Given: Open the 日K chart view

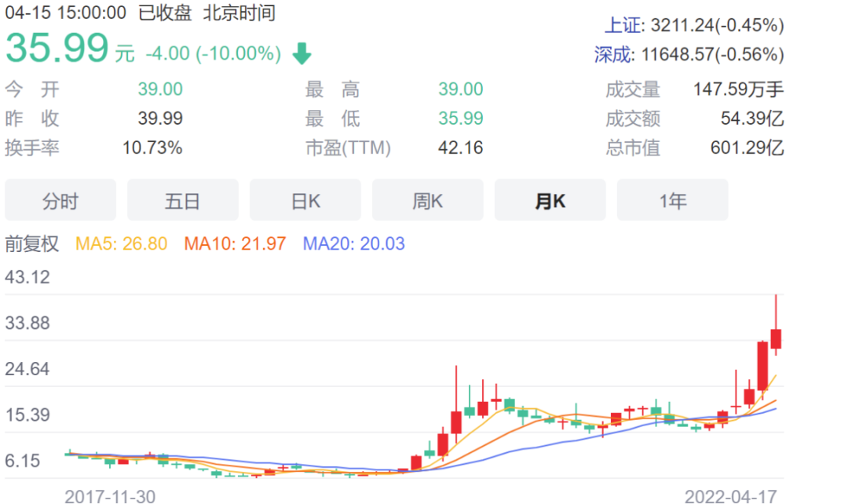Looking at the screenshot, I should coord(305,200).
